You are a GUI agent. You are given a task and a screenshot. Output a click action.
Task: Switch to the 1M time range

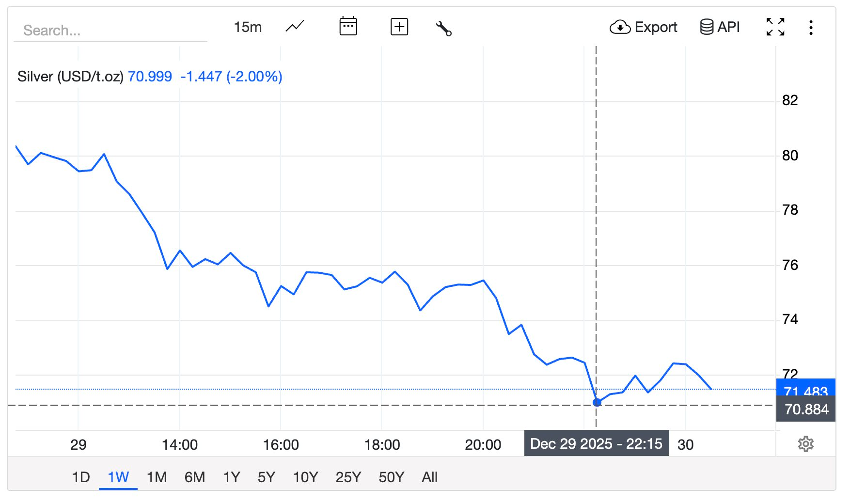click(157, 477)
